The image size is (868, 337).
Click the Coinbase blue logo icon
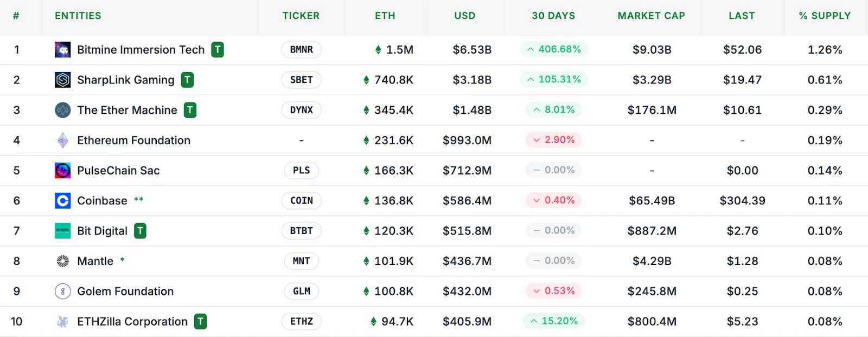click(62, 200)
